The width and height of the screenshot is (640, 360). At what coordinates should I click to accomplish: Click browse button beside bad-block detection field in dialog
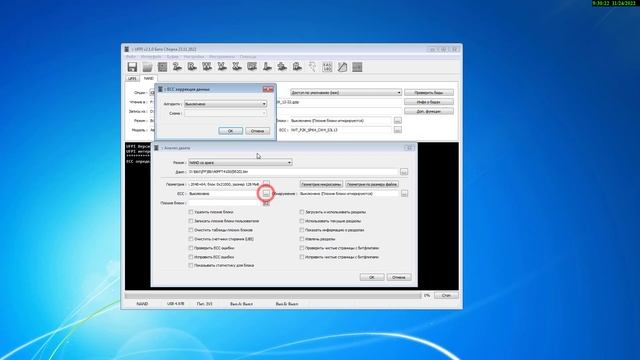pyautogui.click(x=404, y=193)
